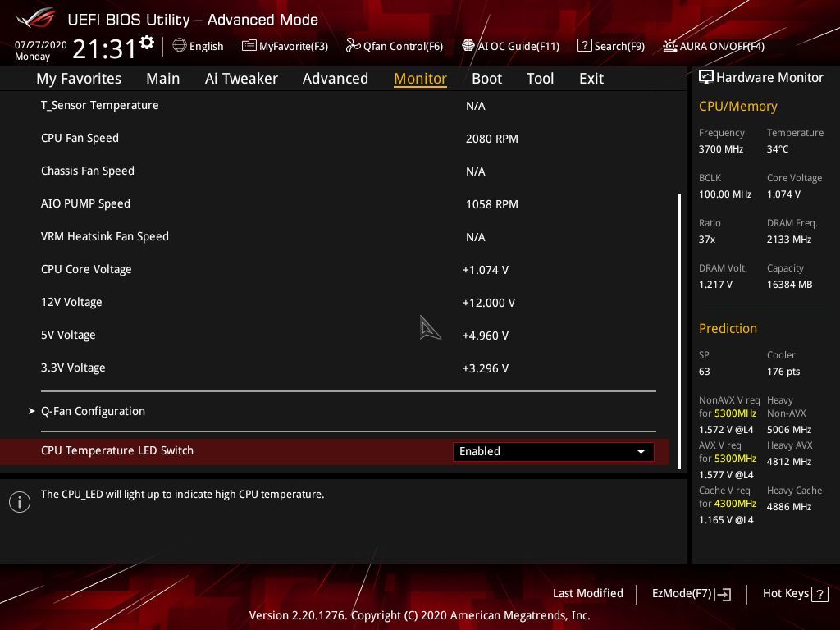The image size is (840, 630).
Task: Click the MyFavorite list icon
Action: (x=249, y=46)
